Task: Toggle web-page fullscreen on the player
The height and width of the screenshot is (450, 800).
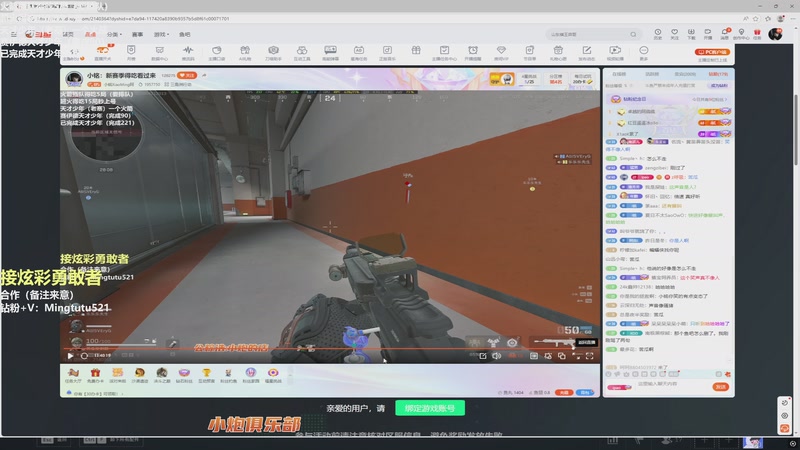Action: [x=577, y=356]
